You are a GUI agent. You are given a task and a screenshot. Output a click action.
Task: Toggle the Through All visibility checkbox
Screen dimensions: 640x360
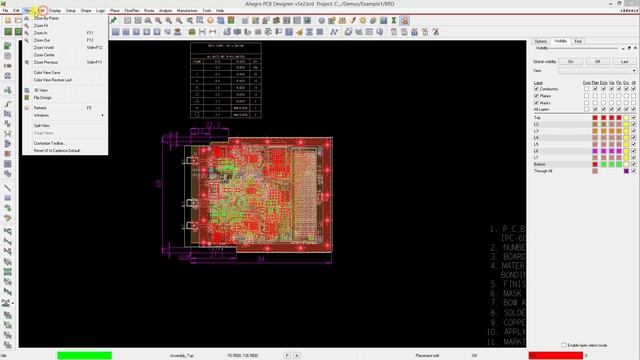[633, 171]
